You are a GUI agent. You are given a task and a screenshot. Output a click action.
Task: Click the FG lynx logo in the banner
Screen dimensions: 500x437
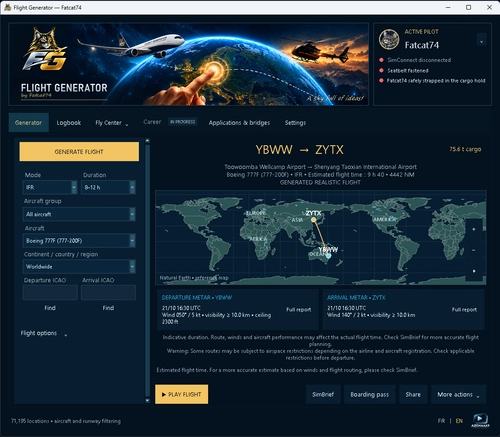click(44, 50)
